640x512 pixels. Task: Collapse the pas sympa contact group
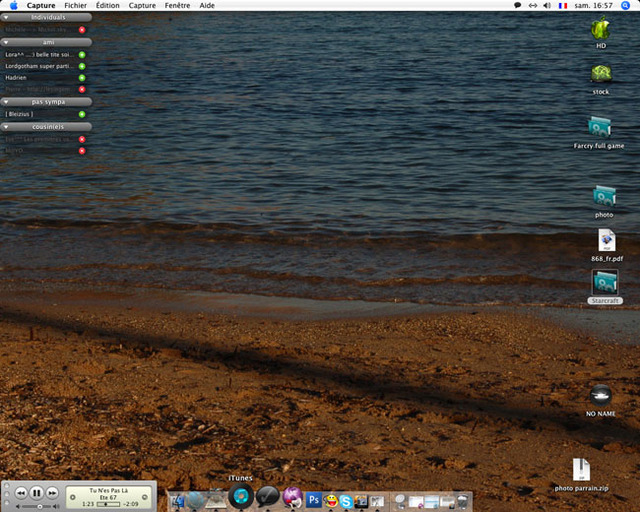click(x=6, y=102)
